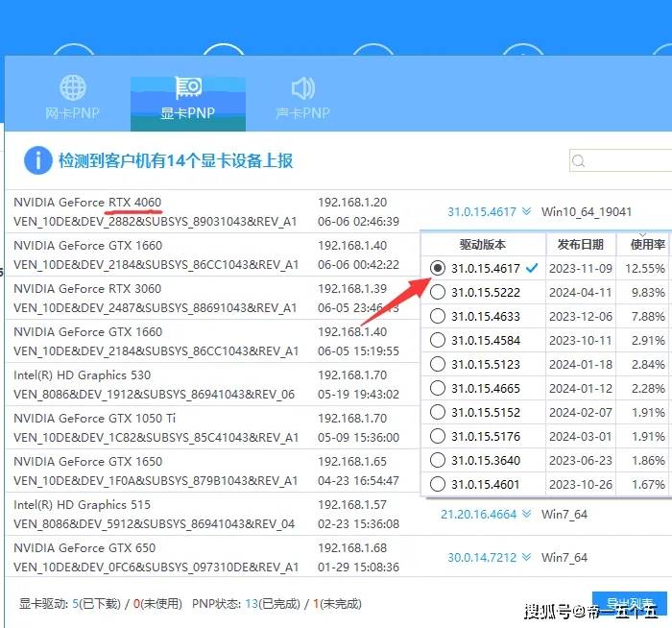Click IP address 192.168.1.39

point(352,288)
